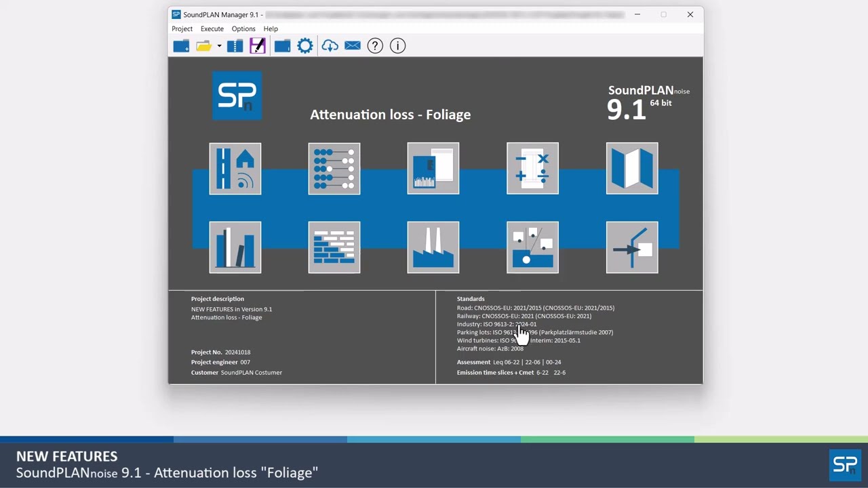Open the document results table module

[433, 169]
